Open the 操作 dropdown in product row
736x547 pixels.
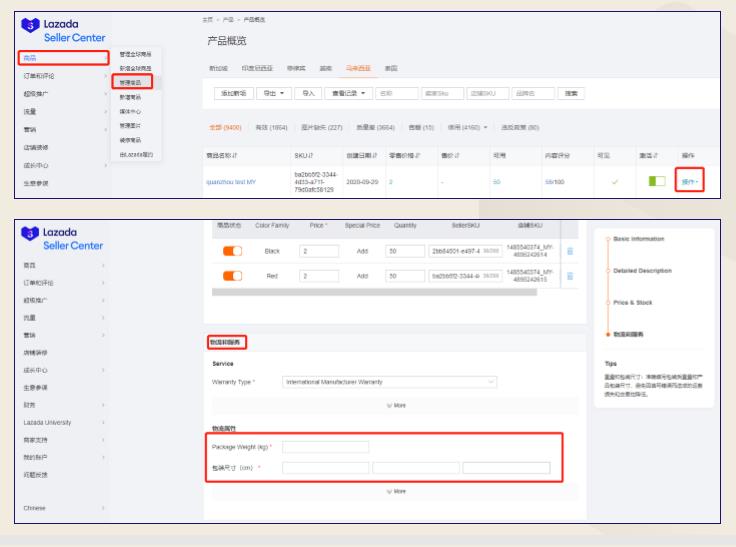point(689,181)
